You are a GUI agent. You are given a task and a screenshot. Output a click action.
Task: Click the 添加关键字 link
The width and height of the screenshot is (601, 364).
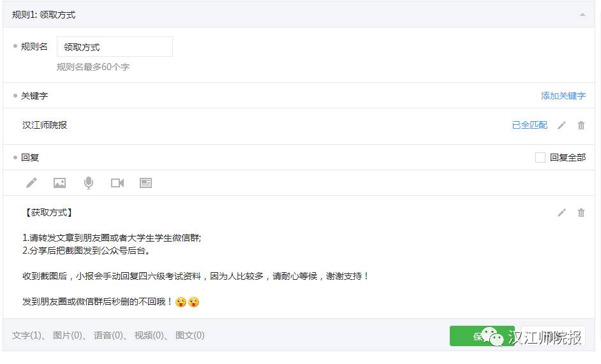click(563, 96)
